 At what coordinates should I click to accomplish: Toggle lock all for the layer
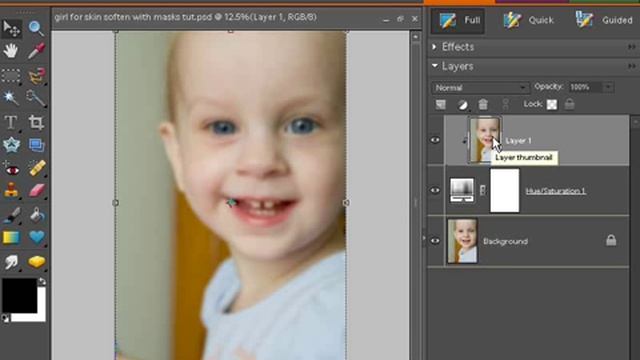coord(569,104)
